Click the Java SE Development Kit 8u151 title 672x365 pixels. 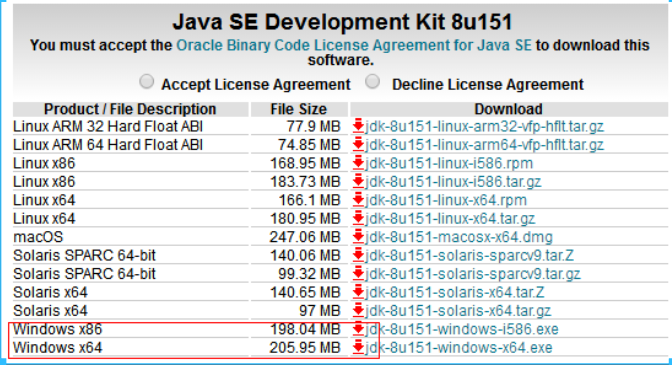click(342, 22)
